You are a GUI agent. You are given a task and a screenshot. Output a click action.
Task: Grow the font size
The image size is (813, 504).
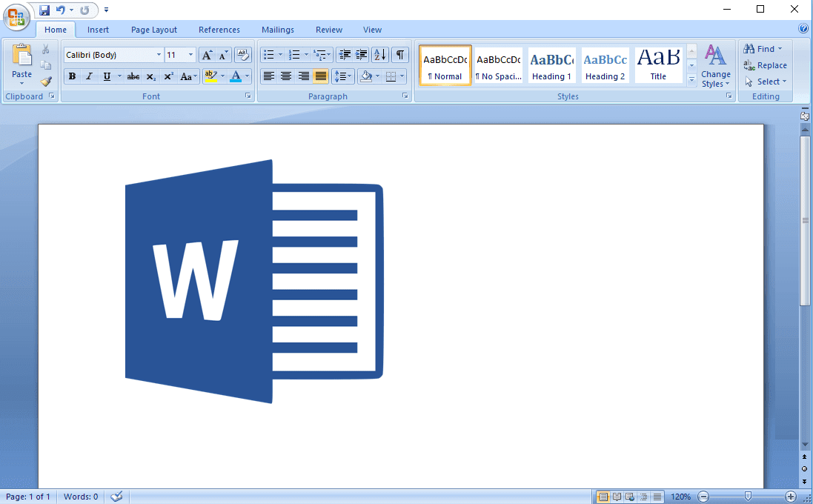(x=206, y=55)
